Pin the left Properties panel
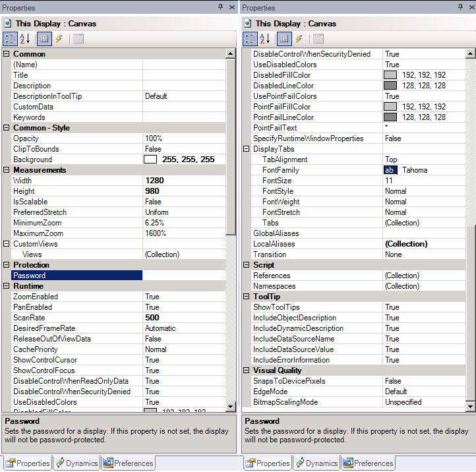Viewport: 476px width, 472px height. 221,7
